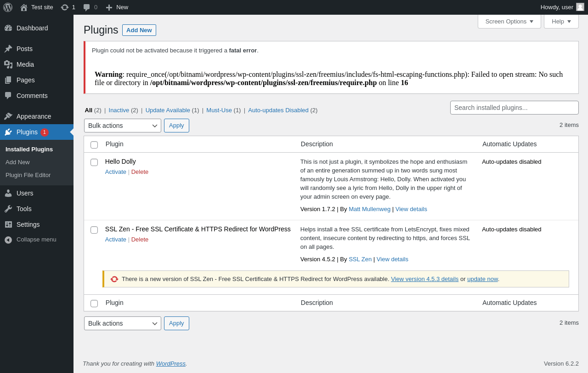Click the Comments icon in sidebar
This screenshot has height=373, width=588.
coord(8,96)
